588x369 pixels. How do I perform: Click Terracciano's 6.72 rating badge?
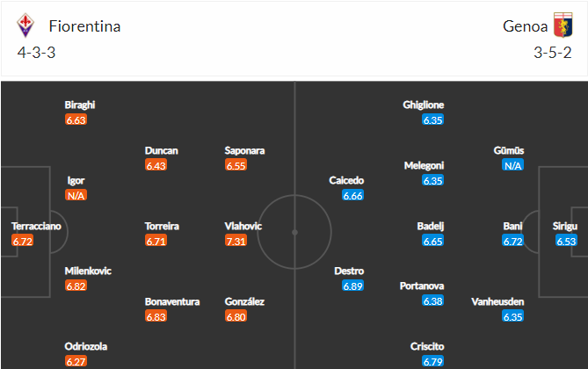tap(23, 241)
